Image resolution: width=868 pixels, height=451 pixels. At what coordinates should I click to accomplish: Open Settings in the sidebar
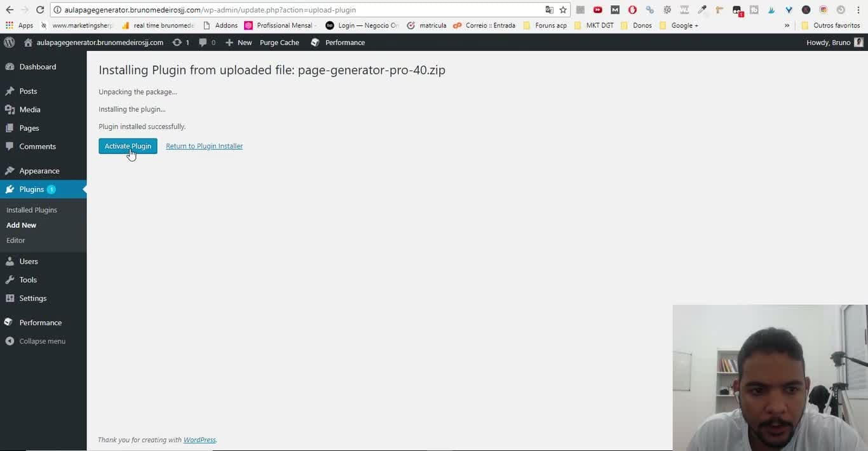[x=43, y=299]
